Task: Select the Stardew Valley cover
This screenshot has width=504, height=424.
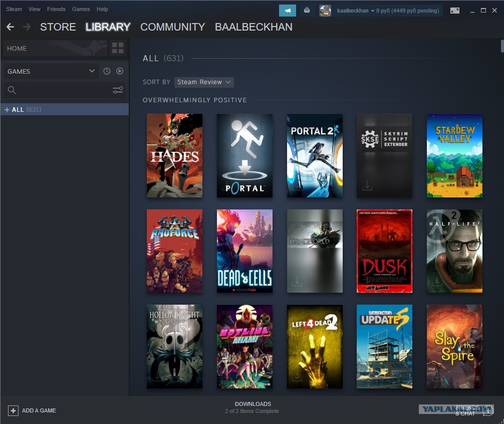Action: [454, 155]
